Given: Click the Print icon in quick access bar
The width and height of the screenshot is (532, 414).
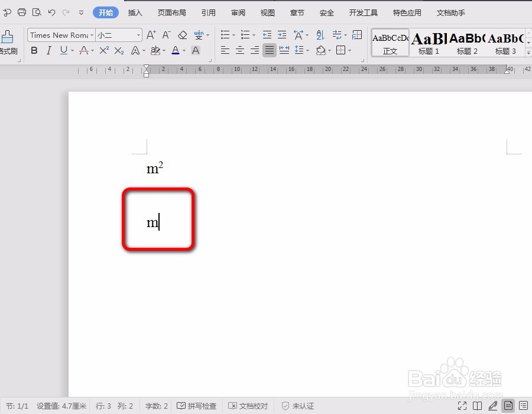Looking at the screenshot, I should (x=22, y=12).
